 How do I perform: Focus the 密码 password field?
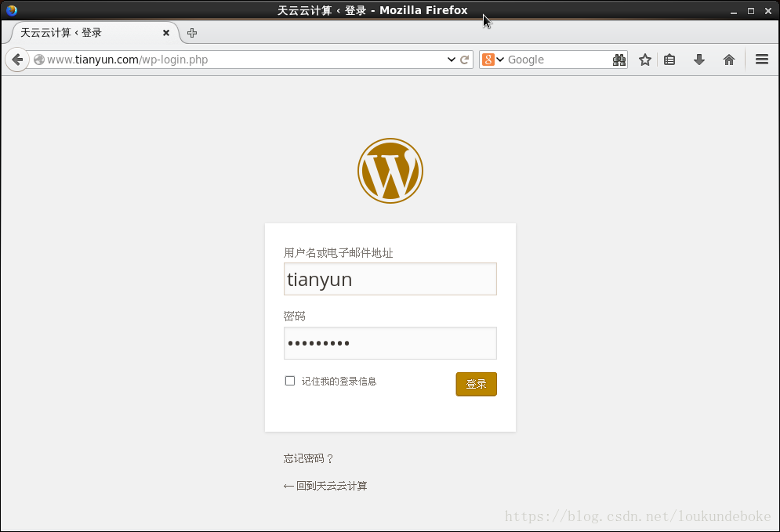click(390, 343)
